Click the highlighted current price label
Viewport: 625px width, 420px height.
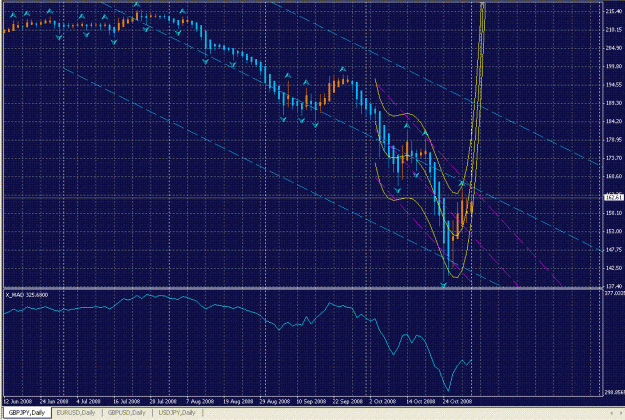613,197
